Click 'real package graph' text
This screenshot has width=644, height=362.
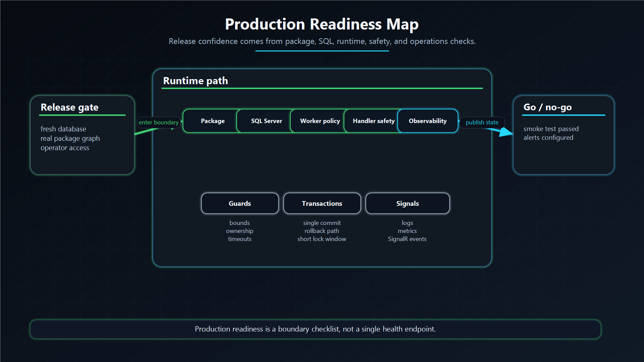(x=70, y=138)
